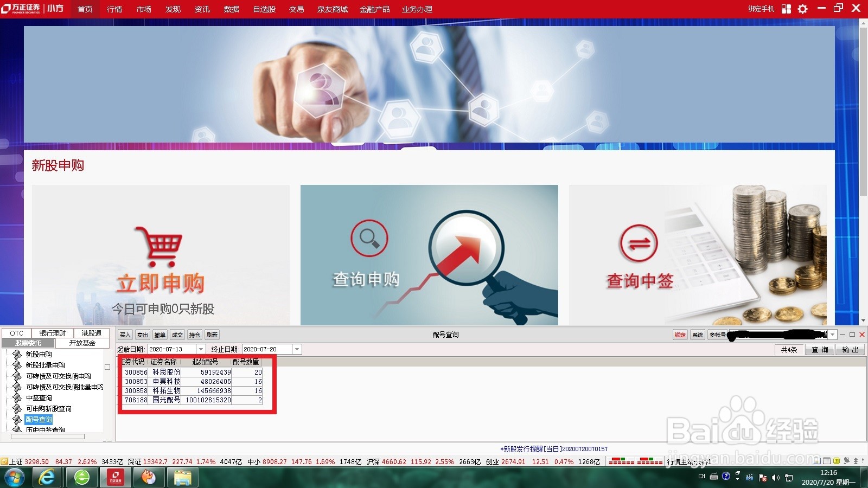Toggle the small checkbox beside the tree panel
This screenshot has height=488, width=868.
pos(107,367)
